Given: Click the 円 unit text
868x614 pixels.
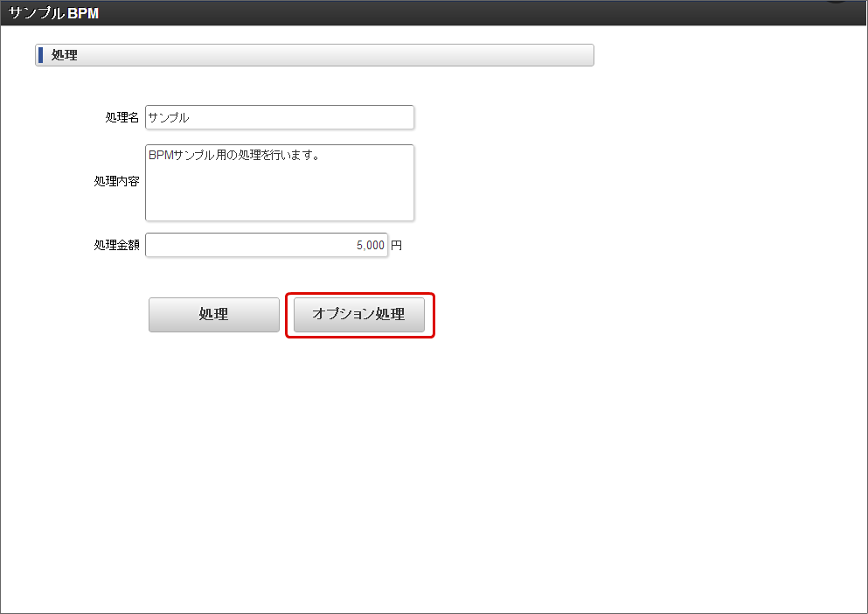Looking at the screenshot, I should tap(396, 245).
